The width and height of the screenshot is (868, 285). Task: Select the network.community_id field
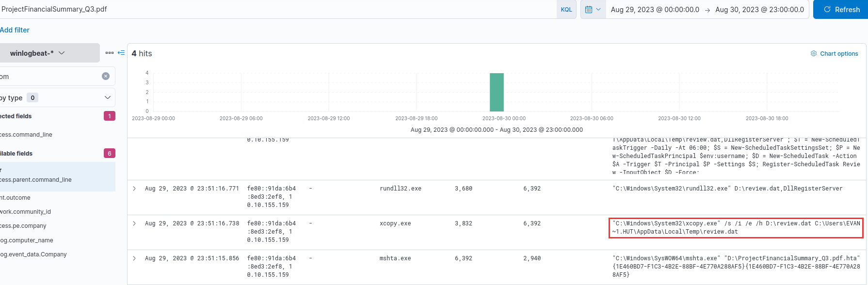click(26, 212)
